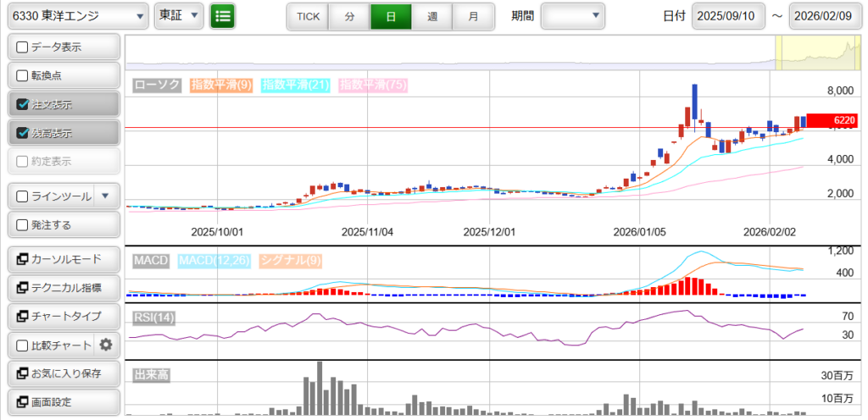
Task: Click お気に入り保存 to save favorite
Action: (64, 373)
